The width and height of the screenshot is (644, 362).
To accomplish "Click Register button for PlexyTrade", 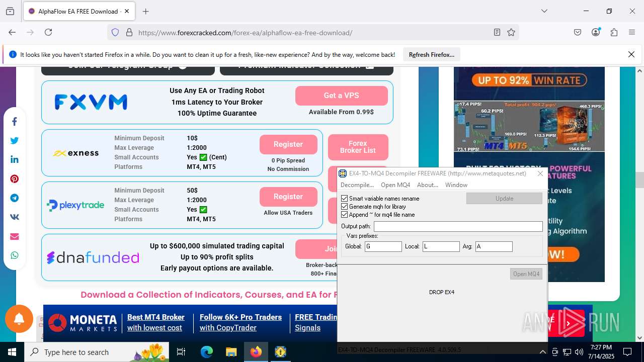I will coord(288,197).
